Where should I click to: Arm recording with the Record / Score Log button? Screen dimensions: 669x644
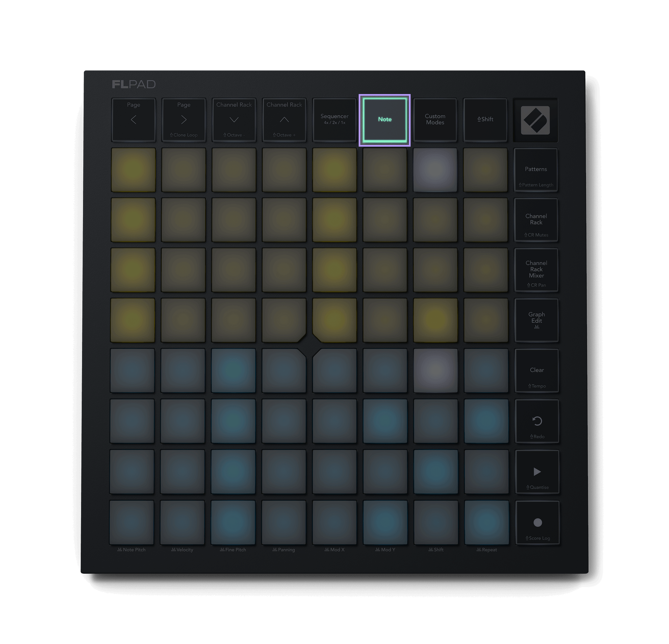(538, 523)
